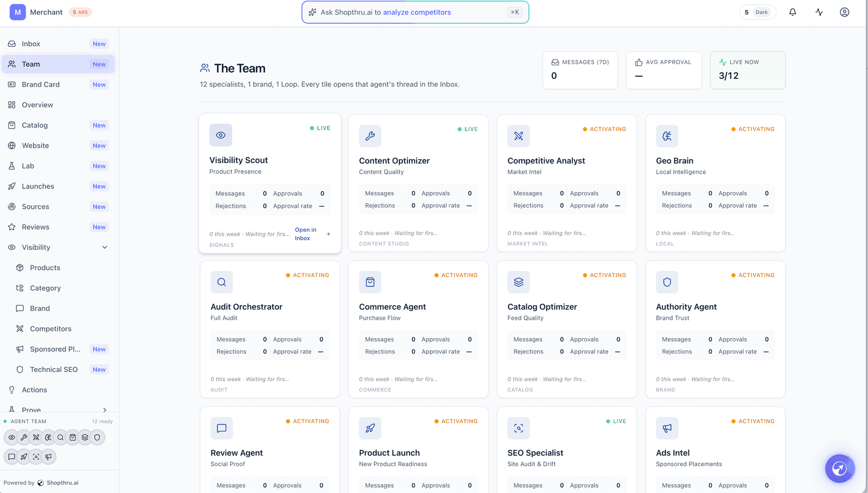This screenshot has width=868, height=493.
Task: Open the Messages (7D) stat card
Action: pos(580,70)
